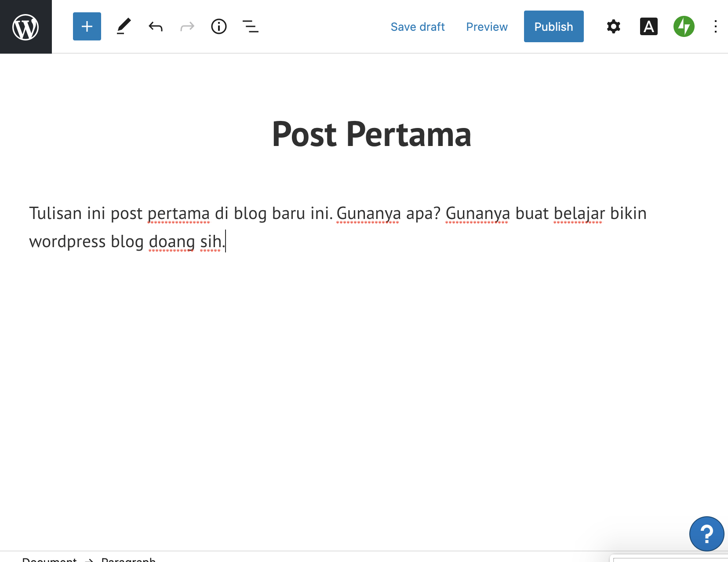Viewport: 728px width, 562px height.
Task: Expand the three-dot options menu
Action: 716,26
